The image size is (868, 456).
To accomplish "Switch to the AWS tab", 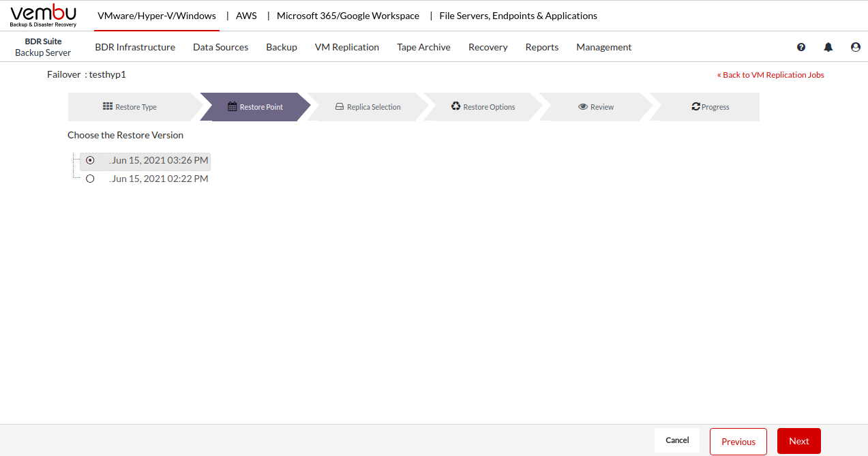I will click(246, 16).
